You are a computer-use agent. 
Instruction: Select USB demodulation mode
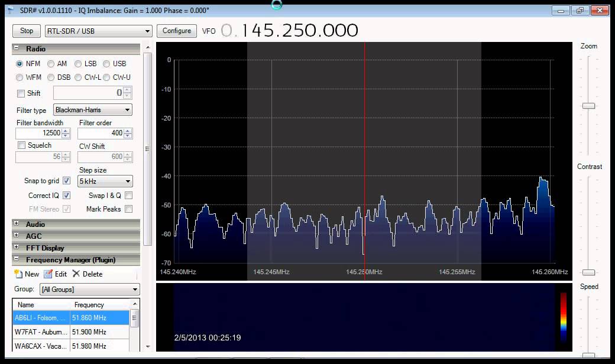(x=106, y=63)
